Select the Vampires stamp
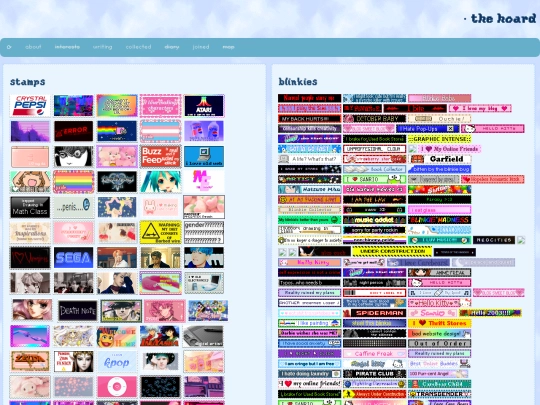 [30, 257]
